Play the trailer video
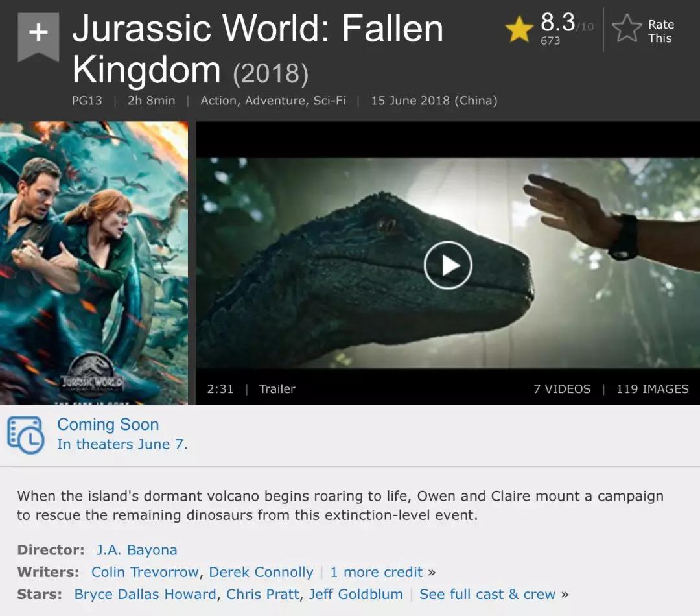Screen dimensions: 700x616 pyautogui.click(x=448, y=265)
